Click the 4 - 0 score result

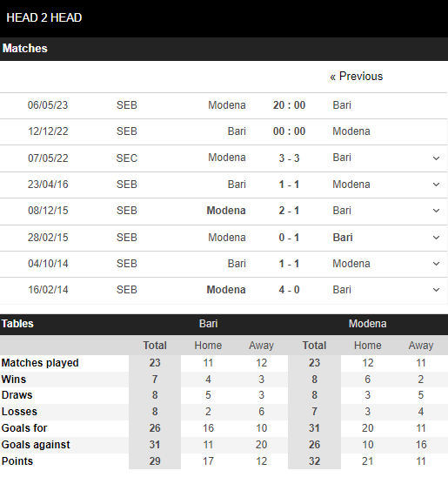click(x=289, y=290)
